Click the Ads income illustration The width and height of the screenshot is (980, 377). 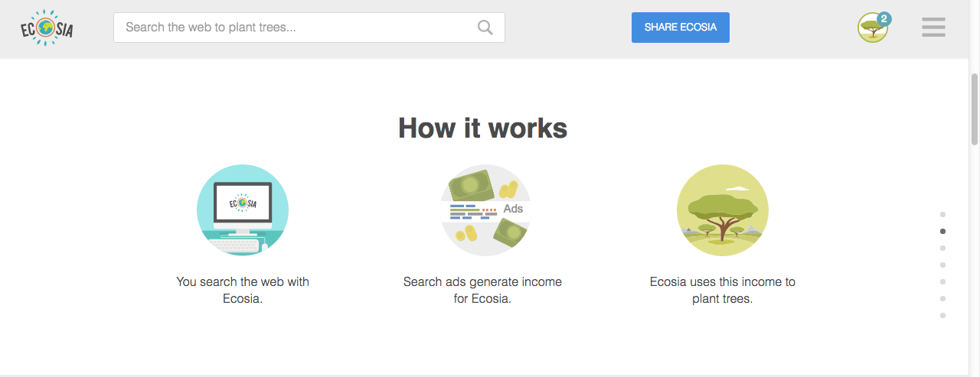(x=486, y=210)
